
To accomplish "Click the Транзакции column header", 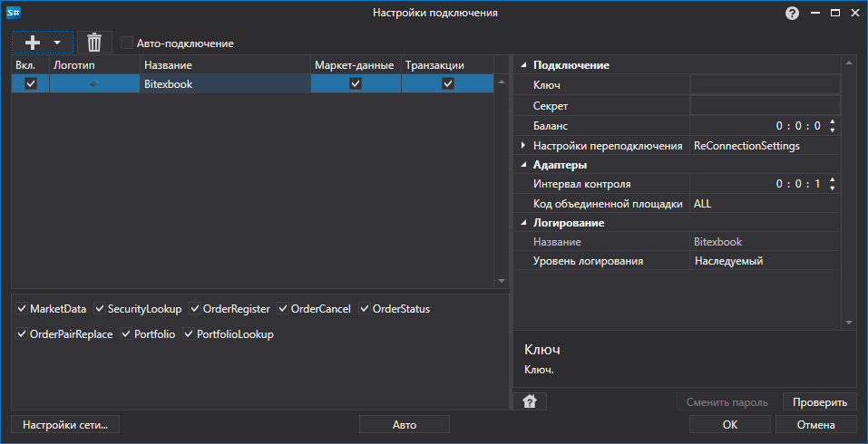I will 447,65.
